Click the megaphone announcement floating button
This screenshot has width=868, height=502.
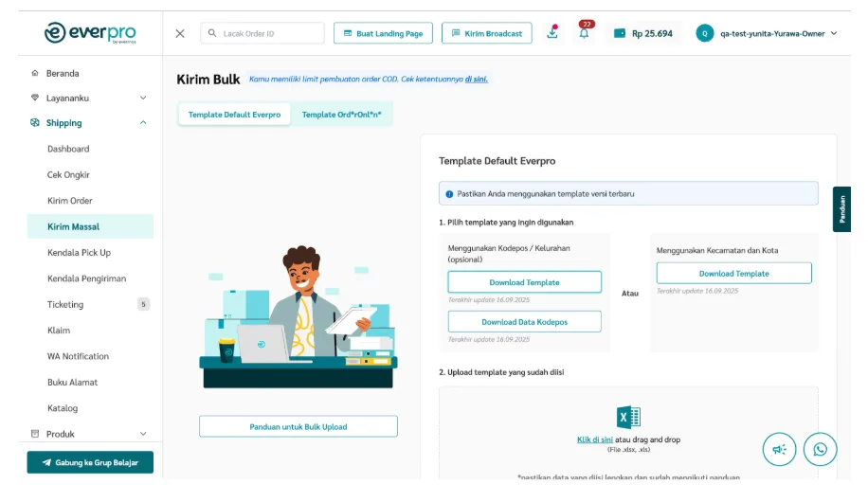[x=779, y=449]
